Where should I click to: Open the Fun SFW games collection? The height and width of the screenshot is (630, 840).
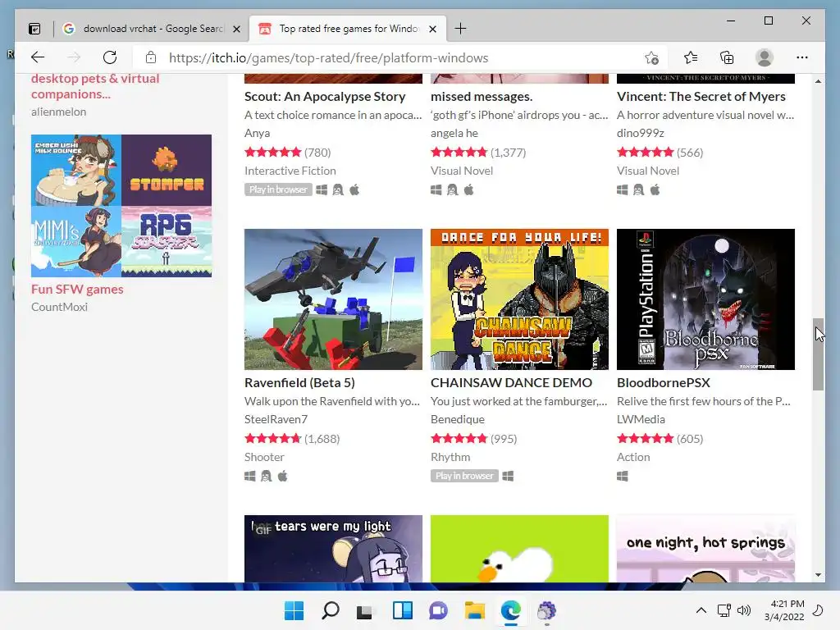[x=77, y=290]
